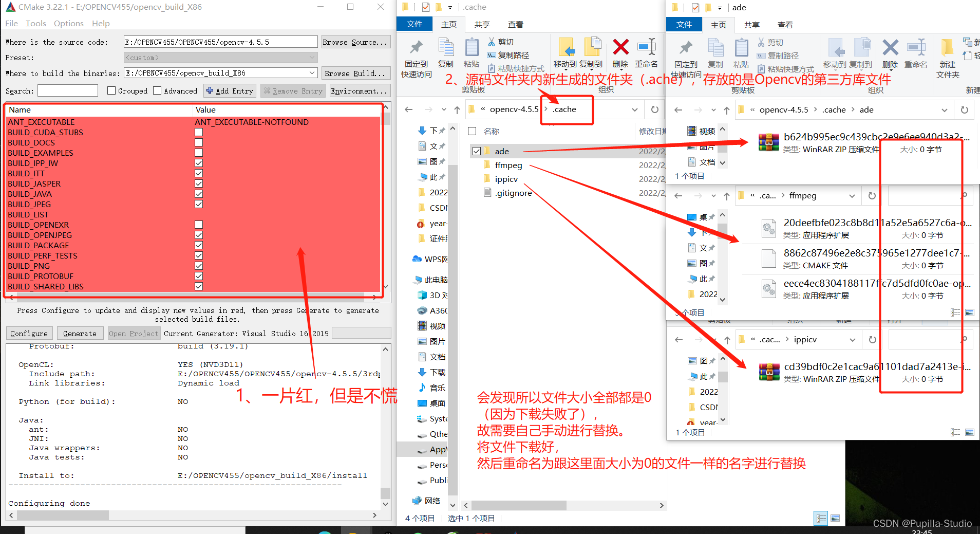Open recent locations dropdown in ade window

tap(713, 110)
